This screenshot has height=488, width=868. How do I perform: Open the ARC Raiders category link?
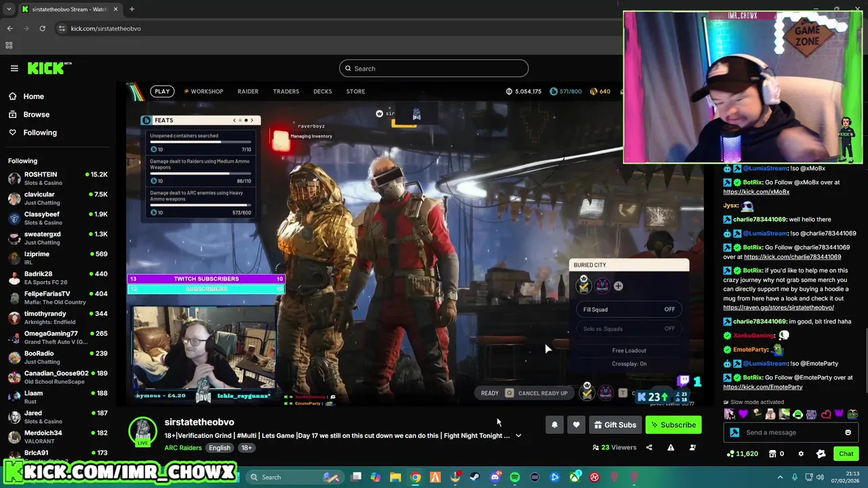pyautogui.click(x=182, y=448)
